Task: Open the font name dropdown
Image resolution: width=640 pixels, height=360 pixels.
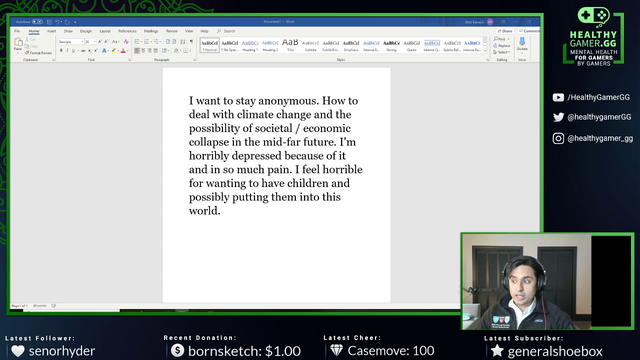Action: pyautogui.click(x=82, y=42)
